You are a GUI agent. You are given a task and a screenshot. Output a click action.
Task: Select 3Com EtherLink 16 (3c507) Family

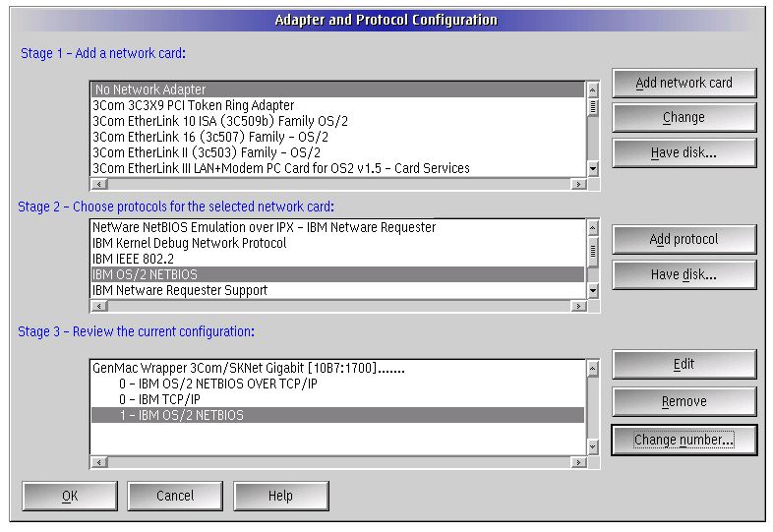coord(337,137)
